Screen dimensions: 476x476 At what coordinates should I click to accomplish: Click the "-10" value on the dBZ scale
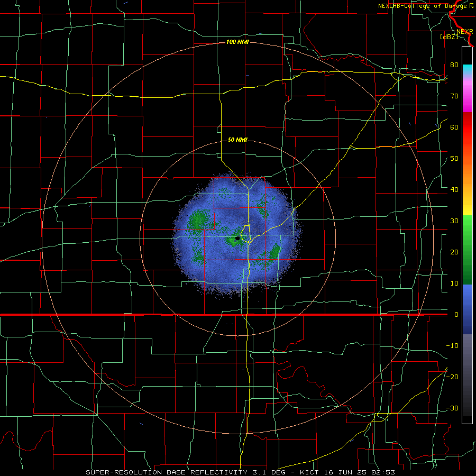tap(452, 345)
